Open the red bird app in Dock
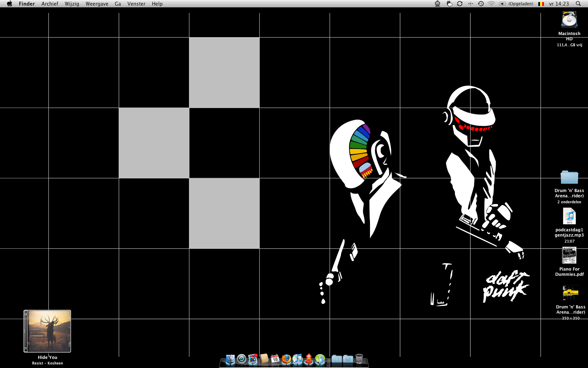This screenshot has height=368, width=588. coord(309,359)
